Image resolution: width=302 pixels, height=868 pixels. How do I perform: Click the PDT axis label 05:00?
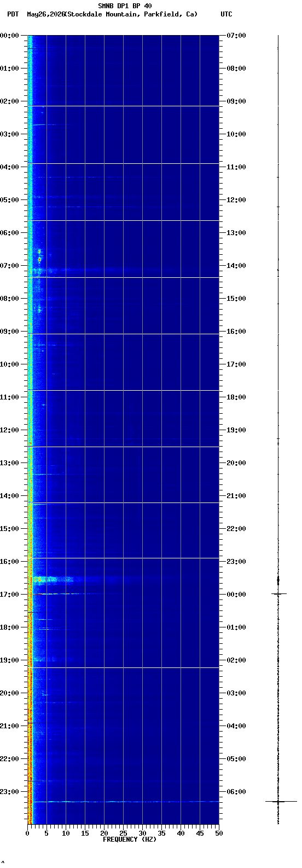pyautogui.click(x=9, y=200)
